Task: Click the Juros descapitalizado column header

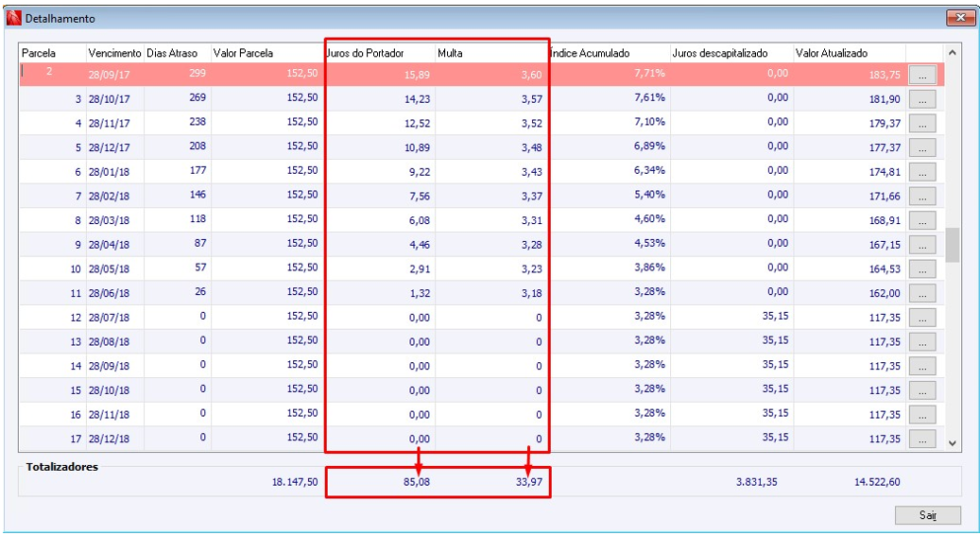Action: pos(731,53)
